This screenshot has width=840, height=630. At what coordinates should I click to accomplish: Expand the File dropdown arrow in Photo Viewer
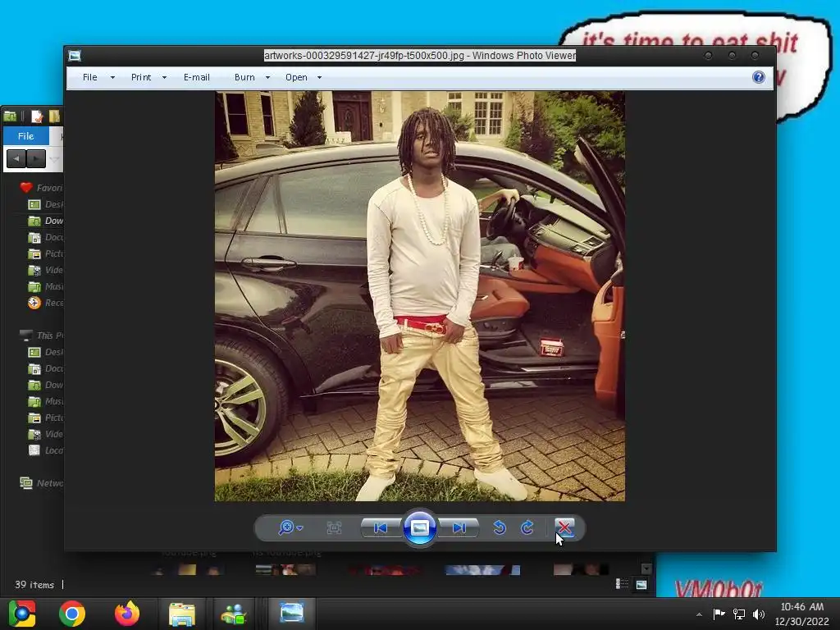tap(112, 78)
